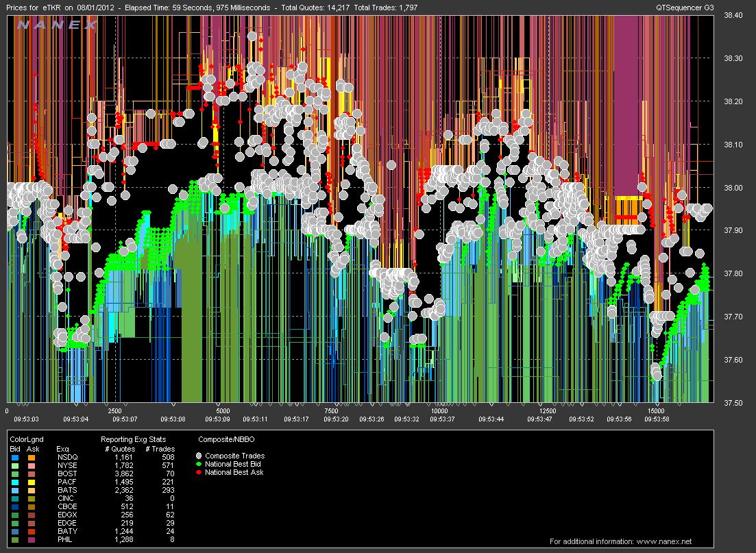Select the NSDQ bid color swatch
The width and height of the screenshot is (756, 553).
tap(15, 458)
